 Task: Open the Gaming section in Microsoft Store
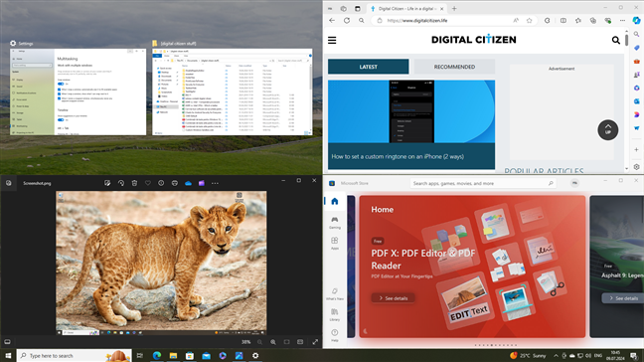click(x=335, y=223)
